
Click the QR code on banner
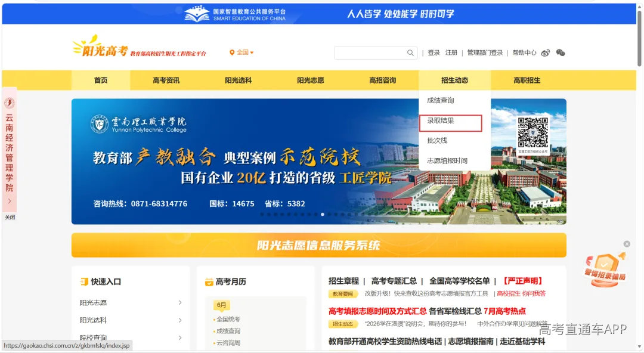click(532, 133)
